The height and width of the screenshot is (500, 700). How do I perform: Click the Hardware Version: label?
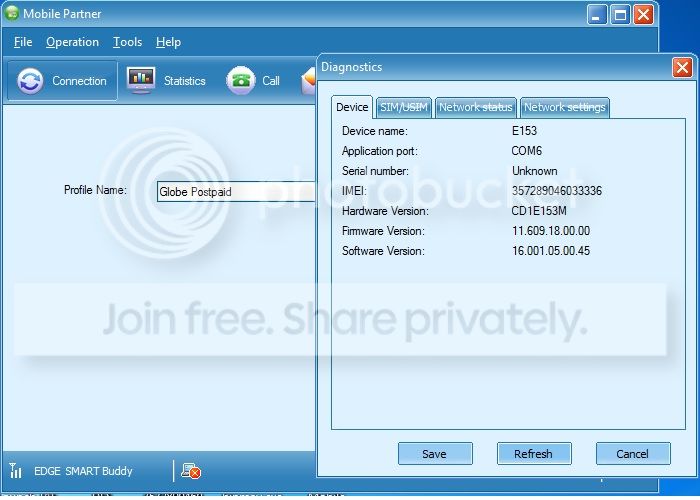(x=385, y=211)
